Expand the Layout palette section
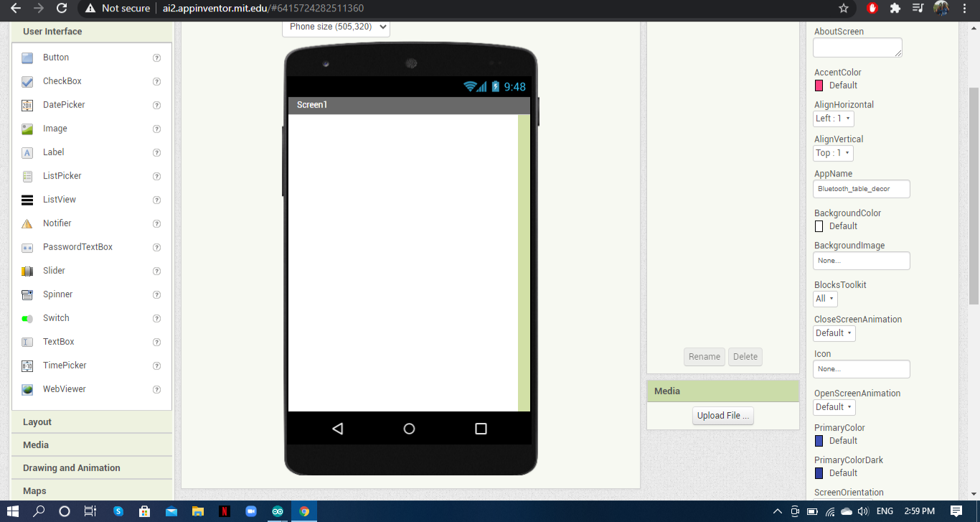This screenshot has height=522, width=980. coord(92,422)
